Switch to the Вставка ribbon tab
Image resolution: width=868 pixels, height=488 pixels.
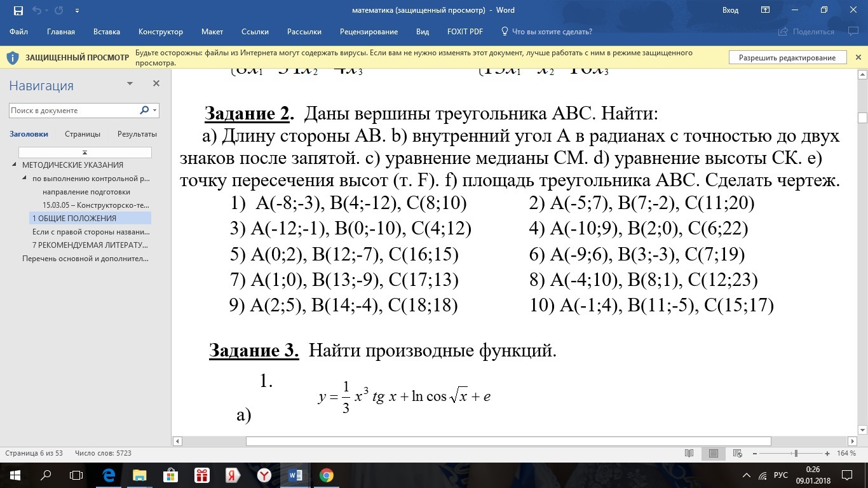[x=107, y=32]
